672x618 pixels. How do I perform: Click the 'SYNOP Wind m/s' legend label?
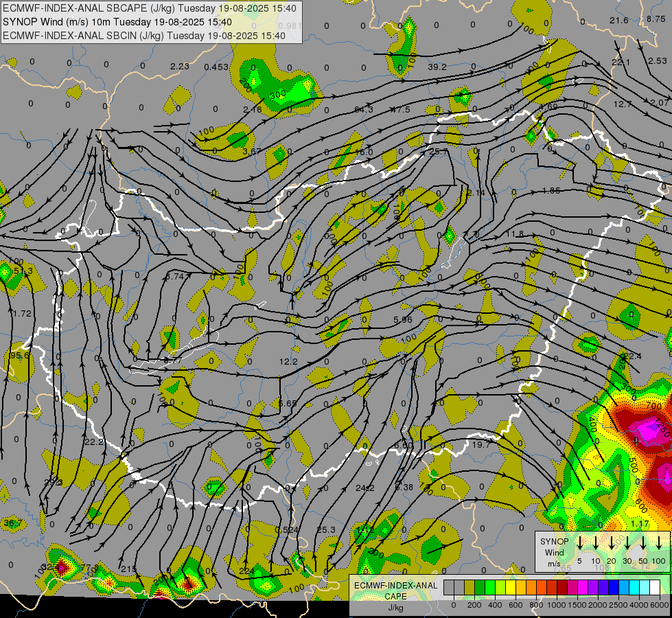click(554, 553)
